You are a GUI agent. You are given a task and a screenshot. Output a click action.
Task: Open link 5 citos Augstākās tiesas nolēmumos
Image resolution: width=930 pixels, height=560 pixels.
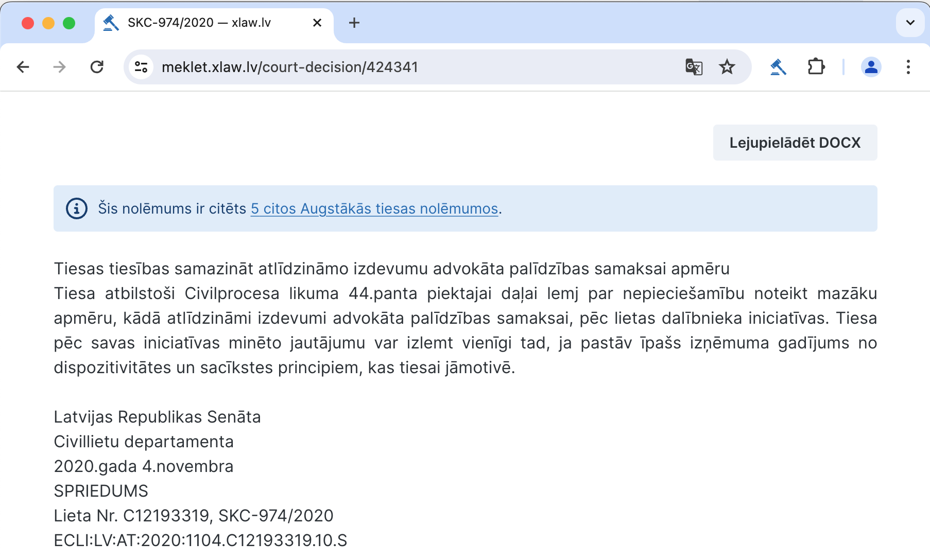(x=374, y=208)
